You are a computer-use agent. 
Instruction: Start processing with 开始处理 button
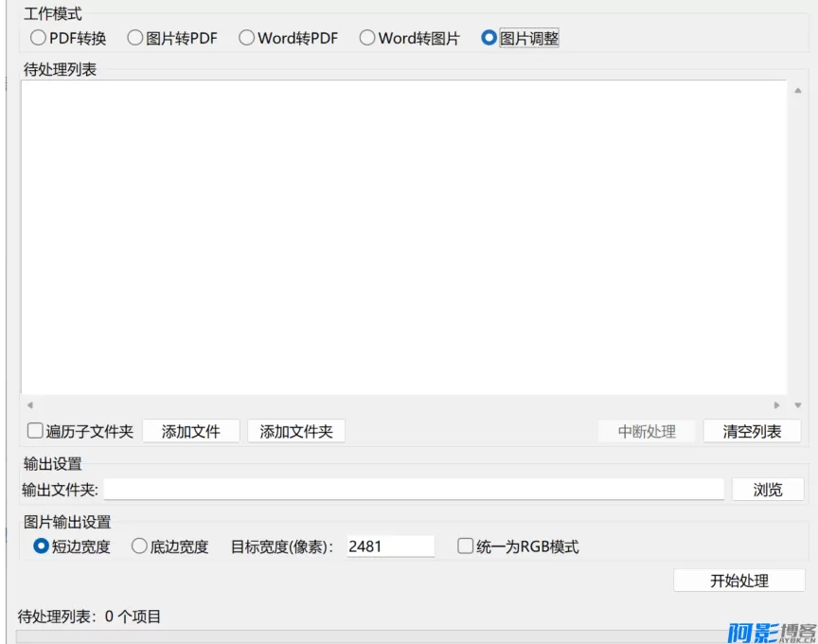coord(740,581)
